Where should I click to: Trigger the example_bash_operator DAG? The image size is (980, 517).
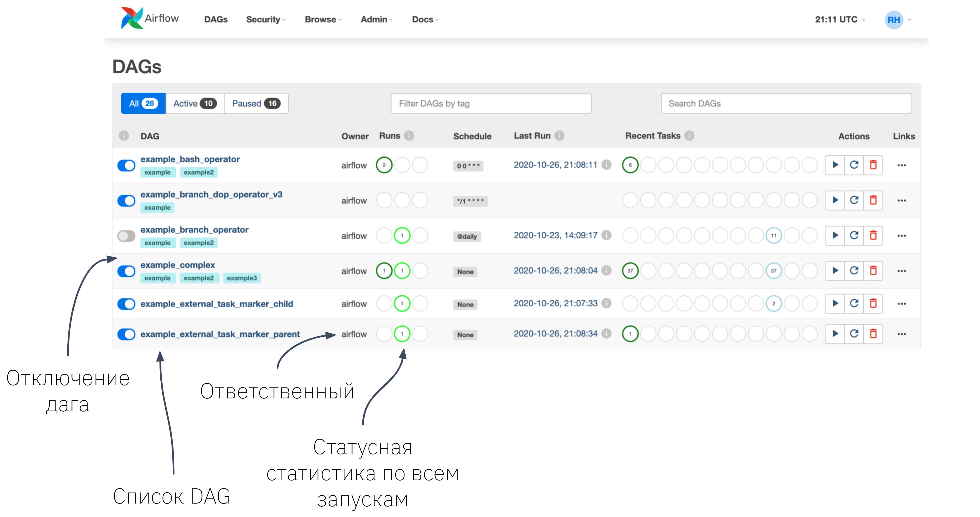click(x=835, y=165)
